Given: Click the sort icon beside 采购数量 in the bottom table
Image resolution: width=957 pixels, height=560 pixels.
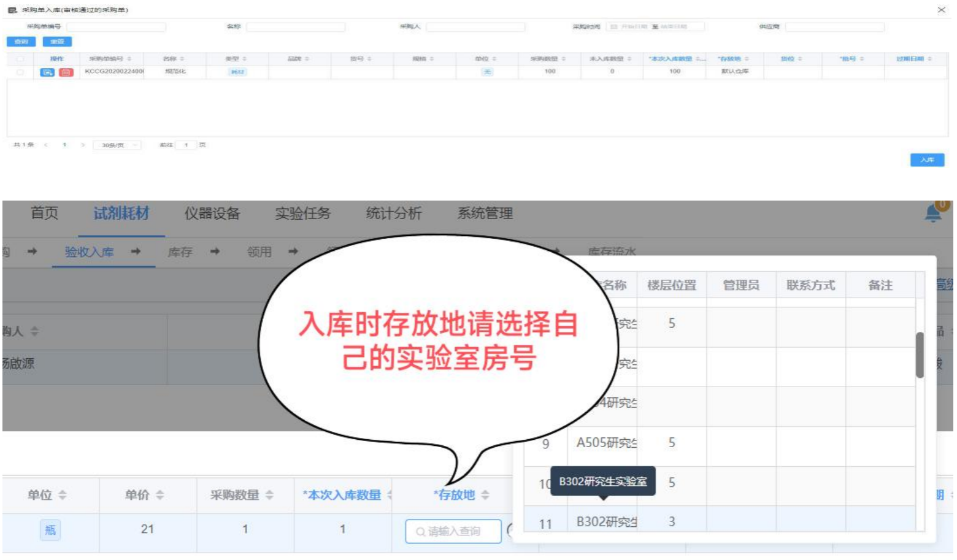Looking at the screenshot, I should point(270,495).
